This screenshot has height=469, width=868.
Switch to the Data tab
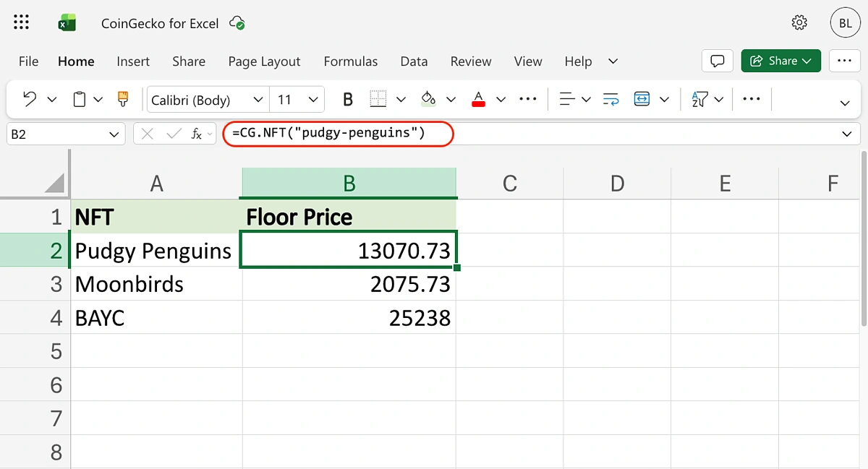[x=414, y=61]
